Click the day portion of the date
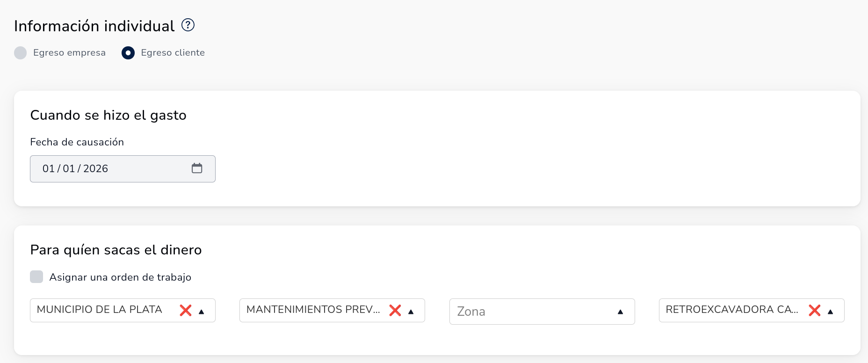The height and width of the screenshot is (363, 868). click(49, 168)
